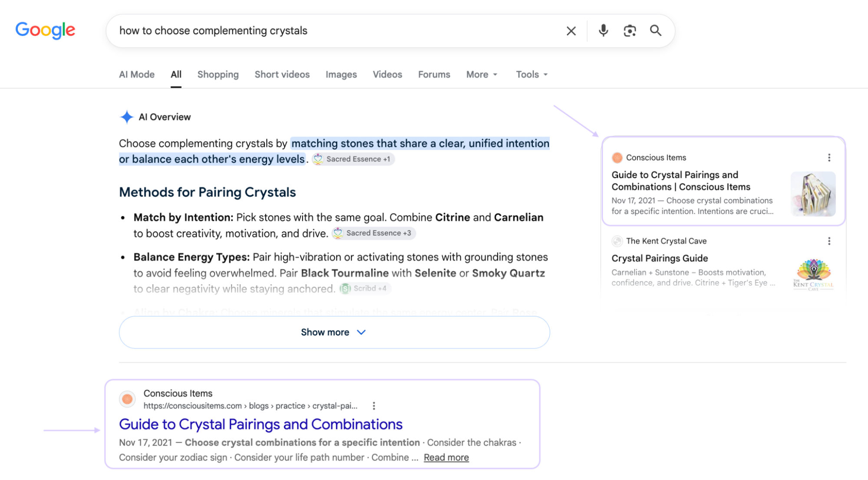
Task: Click The Kent Crystal Cave favicon
Action: (617, 241)
